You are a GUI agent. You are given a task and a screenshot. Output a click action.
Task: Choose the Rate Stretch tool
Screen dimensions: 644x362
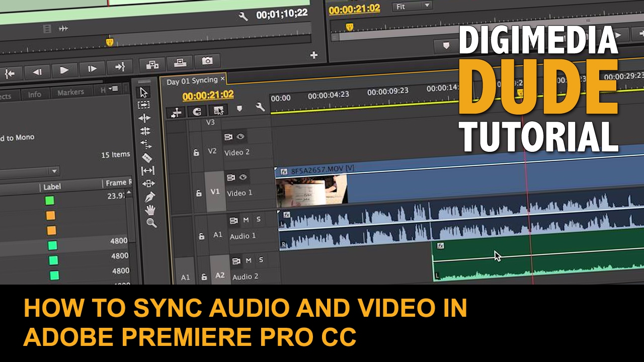point(146,144)
